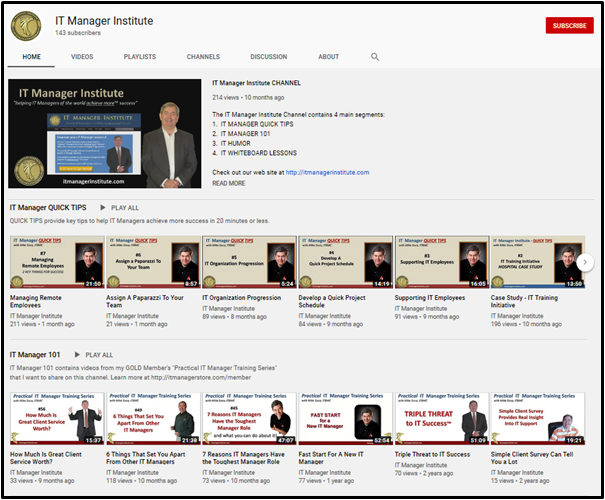
Task: Open How Much Is Great Client Service Worth thumbnail
Action: coord(57,419)
